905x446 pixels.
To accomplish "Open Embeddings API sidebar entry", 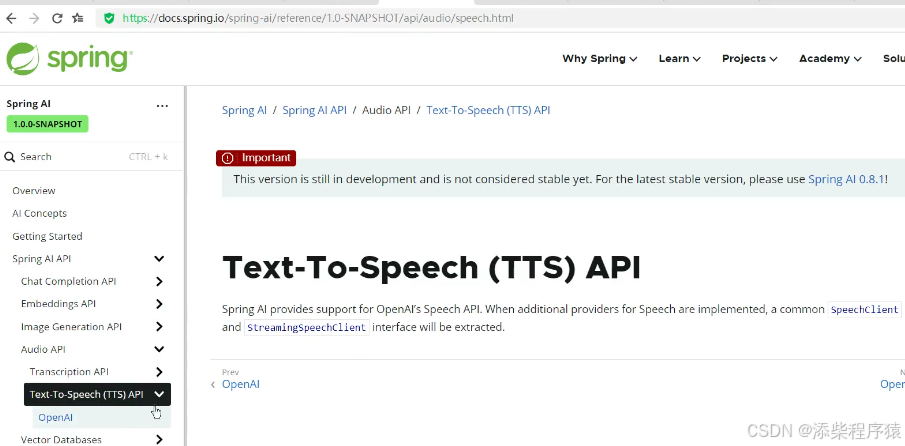I will click(58, 304).
